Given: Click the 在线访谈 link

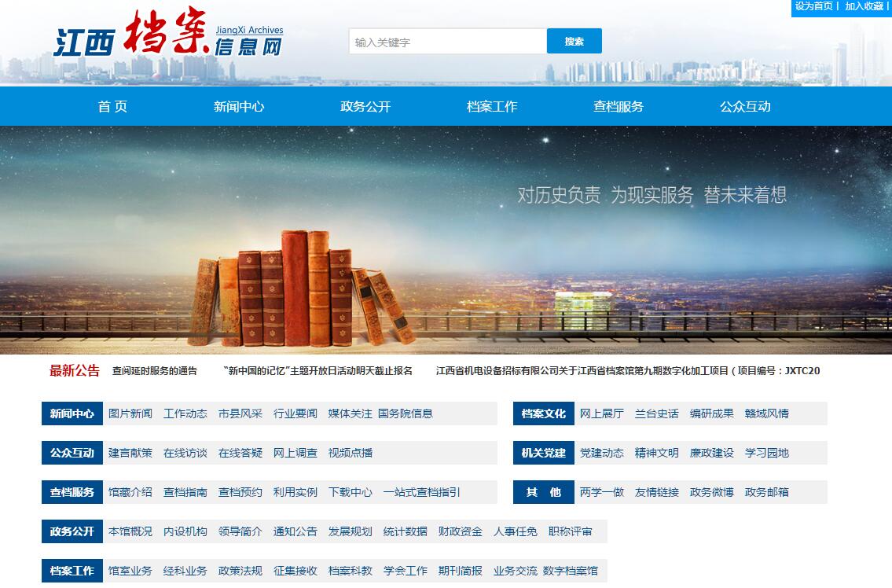Looking at the screenshot, I should tap(185, 453).
